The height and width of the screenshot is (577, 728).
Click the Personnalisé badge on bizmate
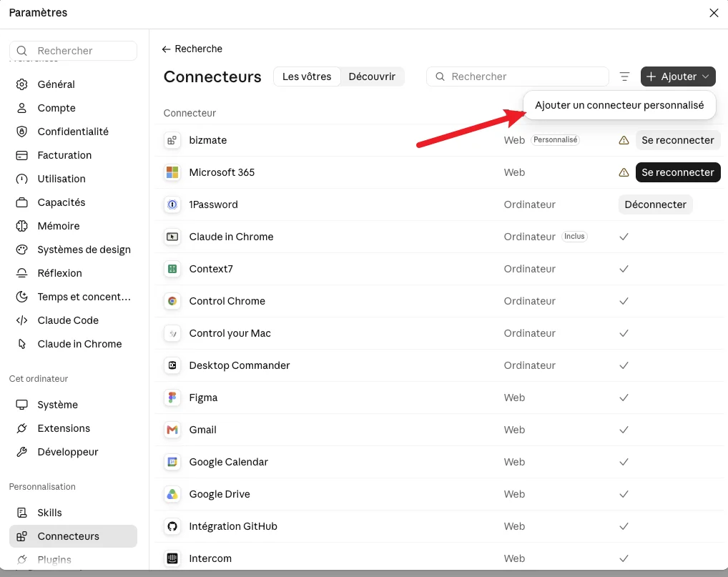(x=555, y=139)
